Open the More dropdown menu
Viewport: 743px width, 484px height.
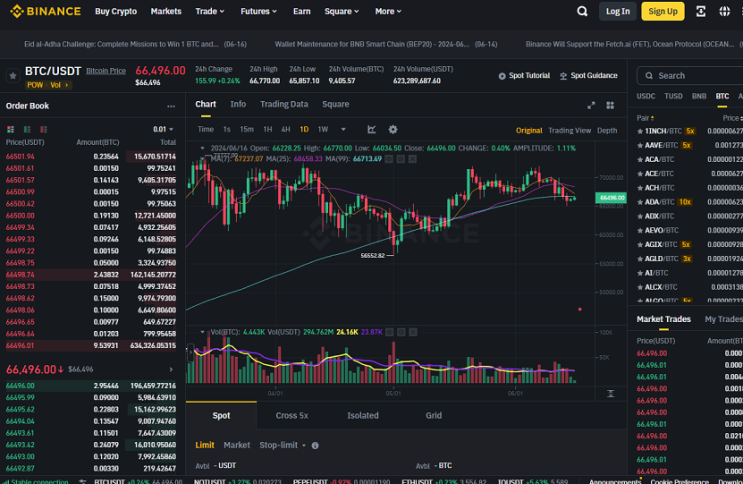(388, 11)
